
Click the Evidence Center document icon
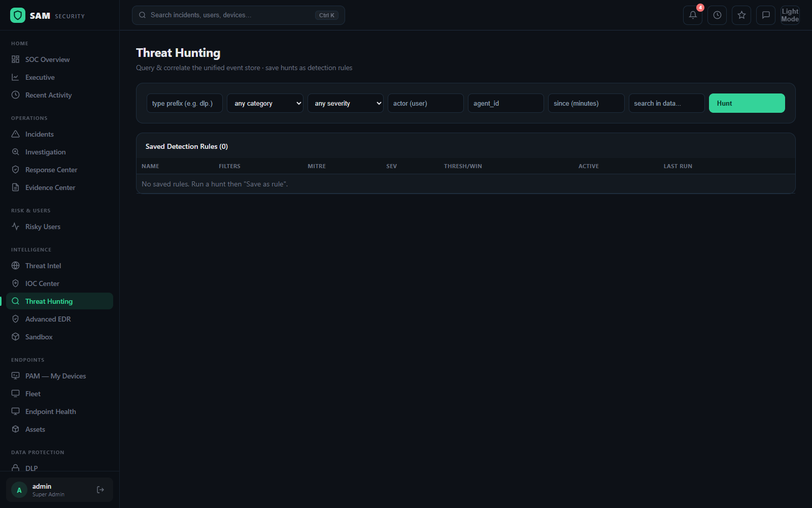tap(16, 187)
